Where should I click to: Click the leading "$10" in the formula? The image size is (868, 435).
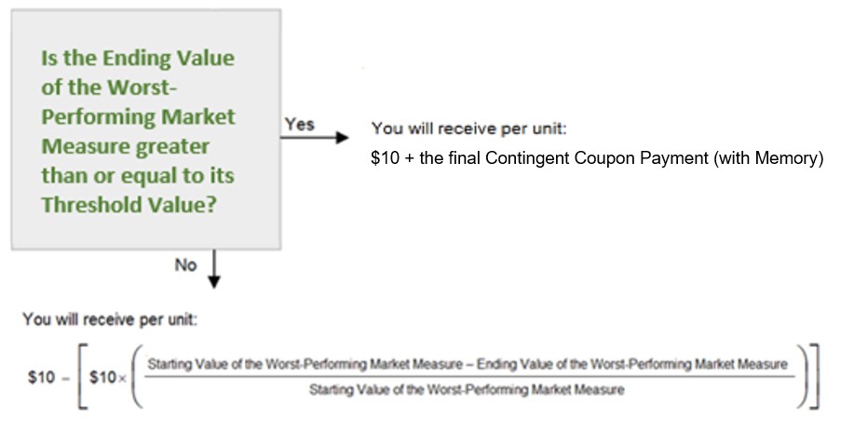[x=42, y=377]
